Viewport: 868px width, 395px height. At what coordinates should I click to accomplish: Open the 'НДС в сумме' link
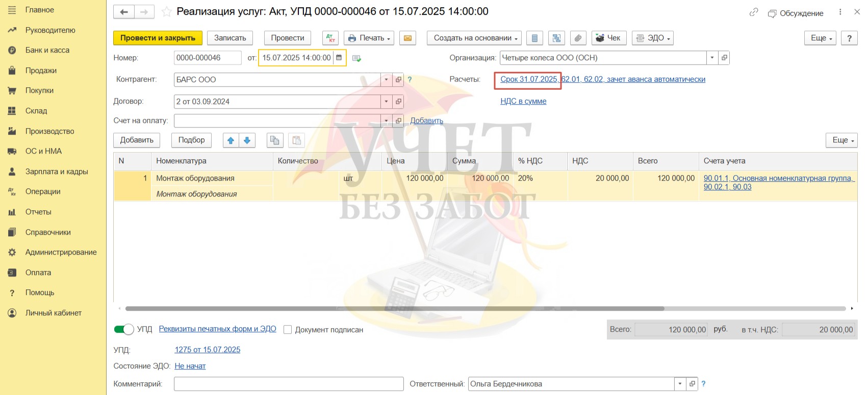[x=523, y=101]
